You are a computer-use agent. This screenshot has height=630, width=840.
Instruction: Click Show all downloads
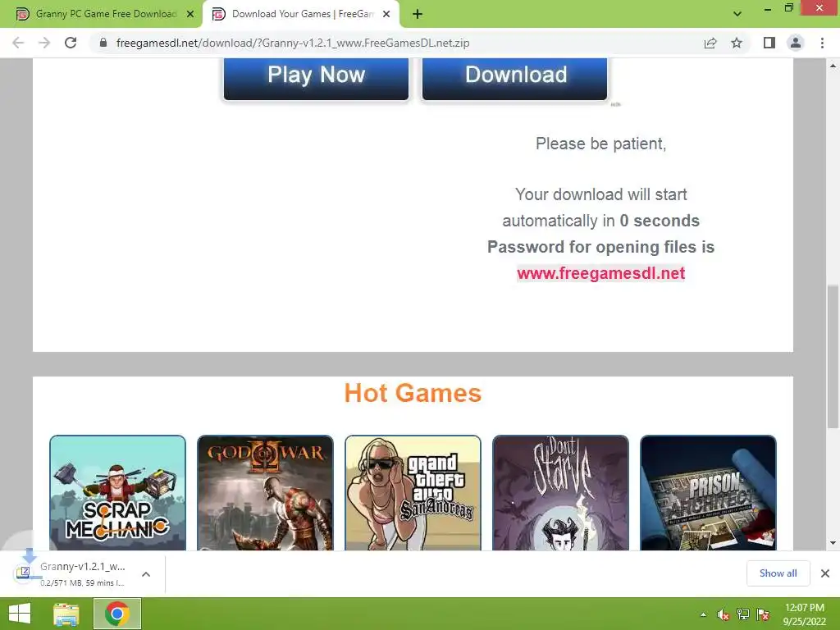(778, 573)
